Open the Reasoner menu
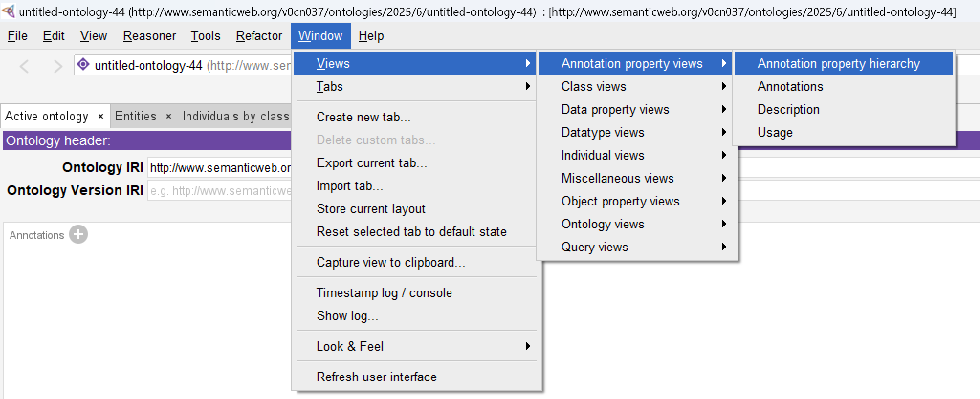 [x=150, y=36]
